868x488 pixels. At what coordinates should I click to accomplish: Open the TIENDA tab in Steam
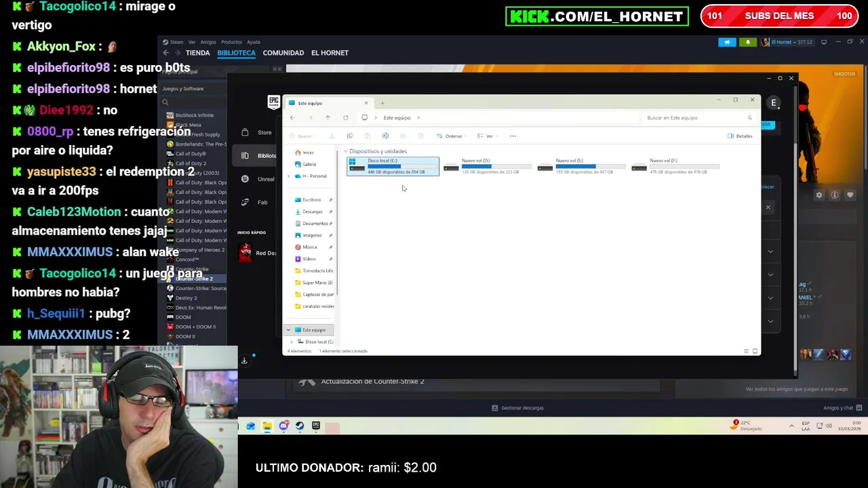(197, 53)
